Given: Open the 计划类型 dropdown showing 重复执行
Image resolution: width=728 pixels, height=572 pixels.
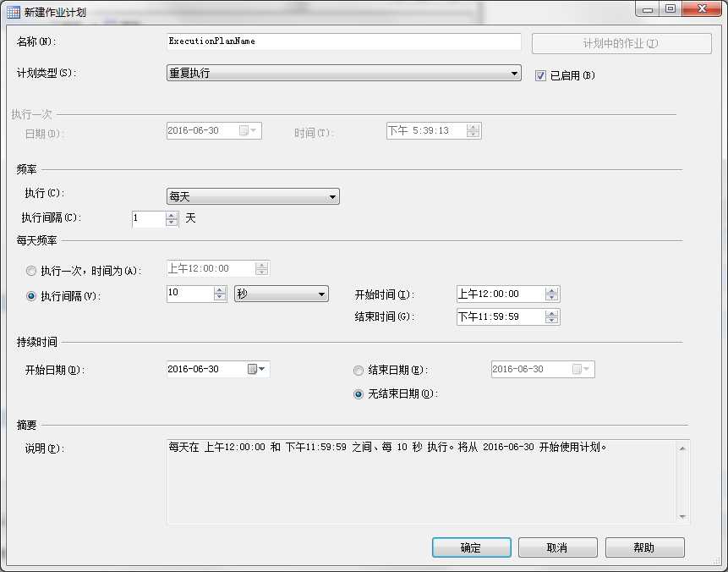Looking at the screenshot, I should 343,73.
